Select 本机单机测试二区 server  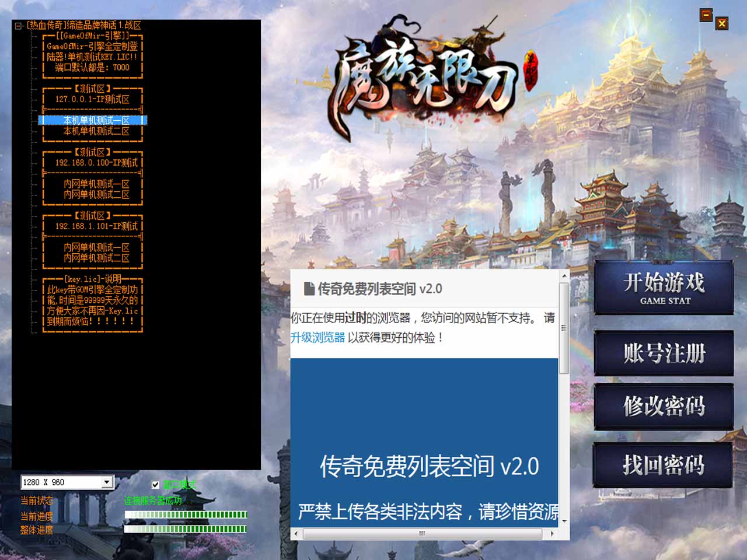96,131
